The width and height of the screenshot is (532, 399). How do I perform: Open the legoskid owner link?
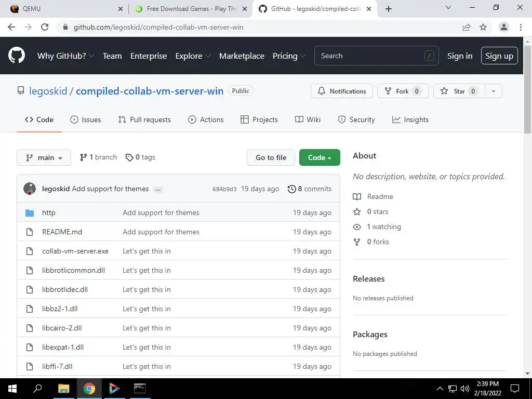48,91
